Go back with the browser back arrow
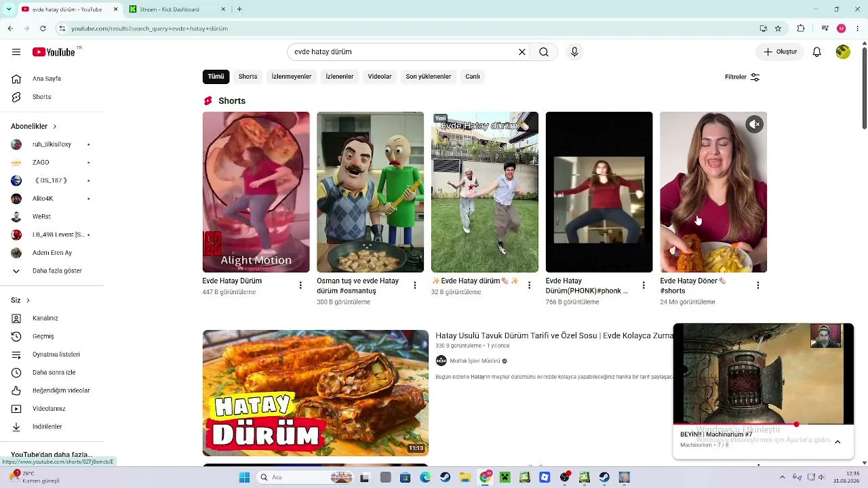 10,28
